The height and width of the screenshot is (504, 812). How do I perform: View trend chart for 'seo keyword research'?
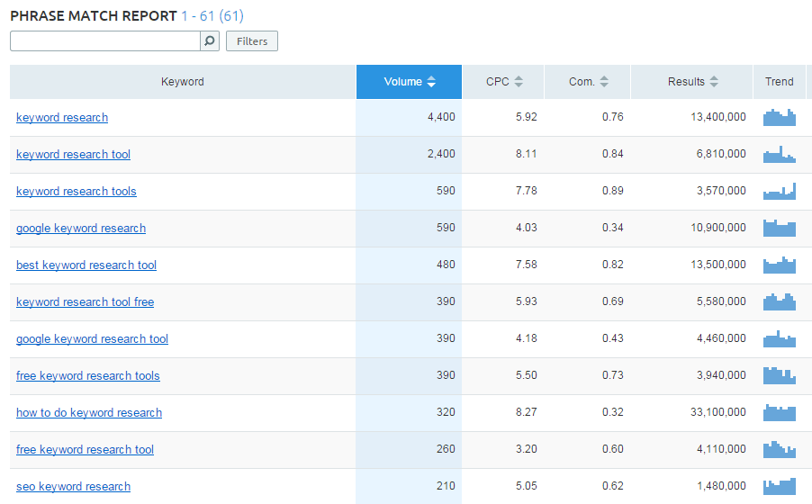(x=780, y=486)
